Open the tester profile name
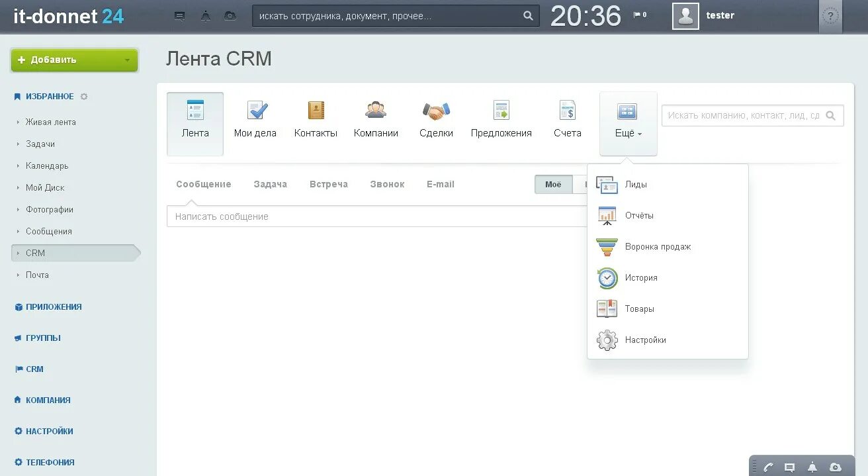The width and height of the screenshot is (868, 476). [x=720, y=15]
